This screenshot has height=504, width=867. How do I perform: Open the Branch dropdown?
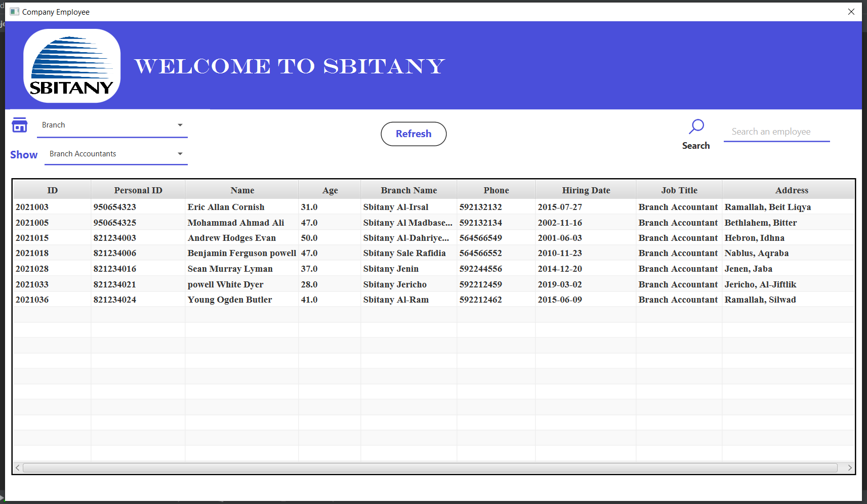point(112,125)
